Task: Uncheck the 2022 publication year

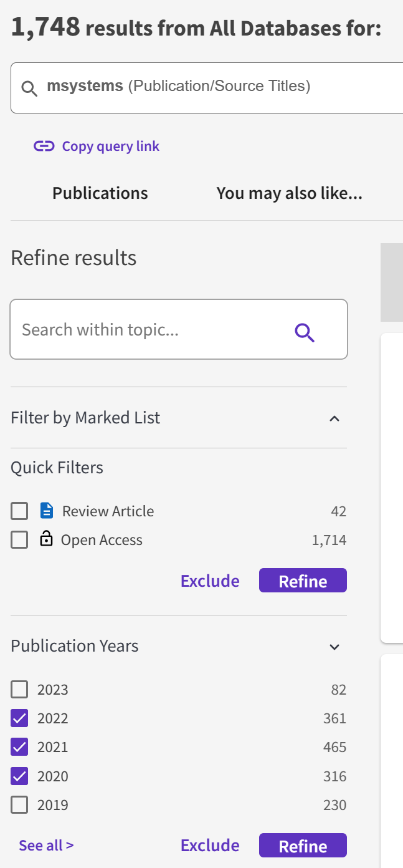Action: pyautogui.click(x=19, y=718)
